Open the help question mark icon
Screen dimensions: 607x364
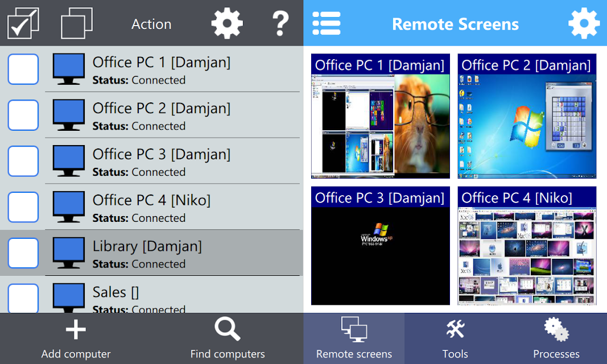280,23
